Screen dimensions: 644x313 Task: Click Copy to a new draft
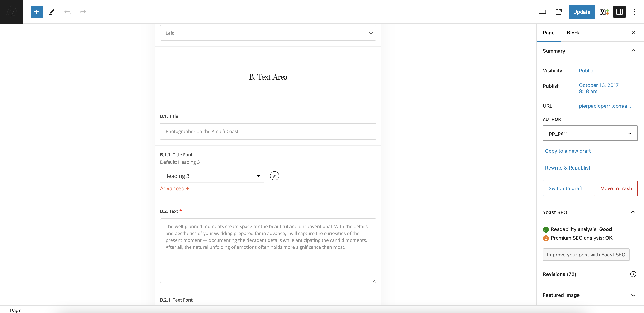tap(568, 151)
